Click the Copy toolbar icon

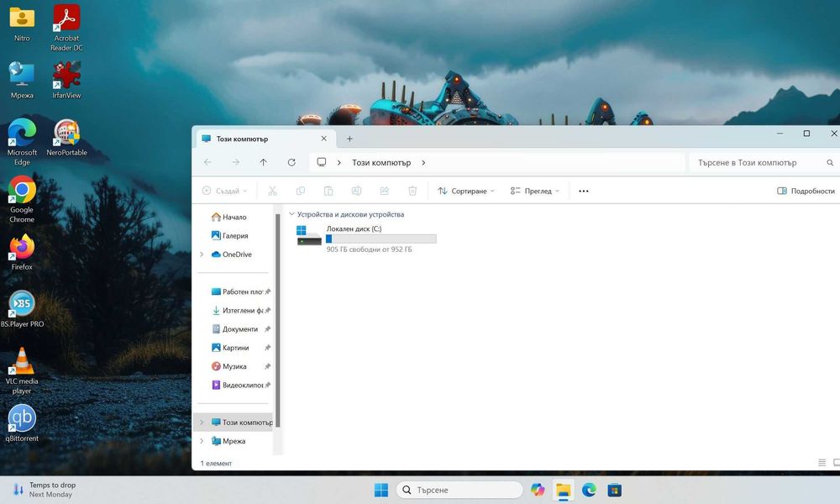tap(301, 191)
